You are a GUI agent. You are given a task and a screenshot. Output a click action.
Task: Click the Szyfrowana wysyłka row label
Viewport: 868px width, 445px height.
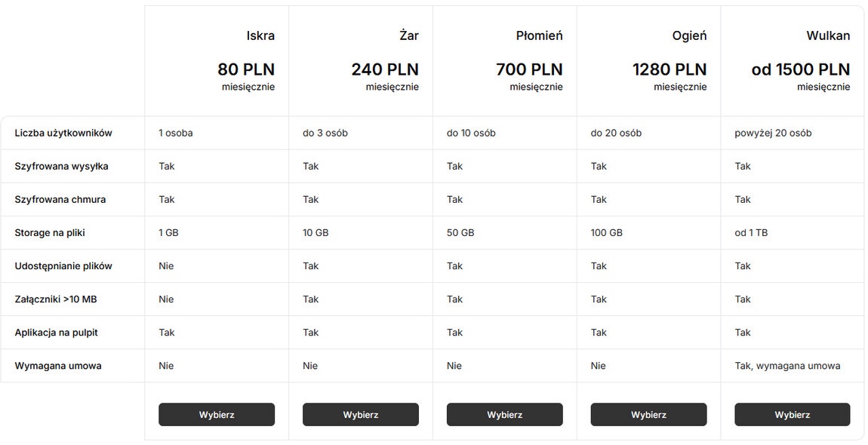pos(61,166)
